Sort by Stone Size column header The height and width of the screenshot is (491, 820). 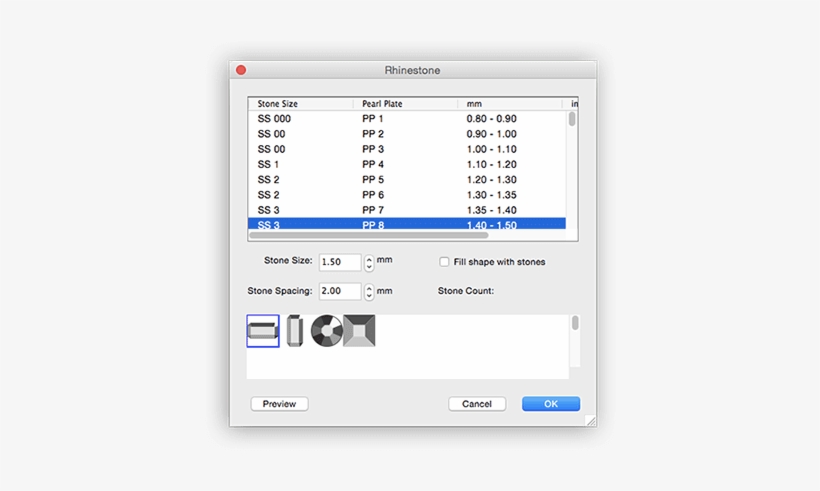(300, 104)
